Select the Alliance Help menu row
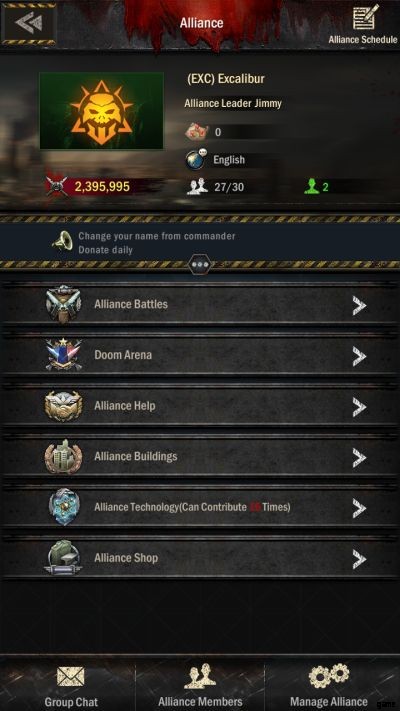 pos(200,406)
